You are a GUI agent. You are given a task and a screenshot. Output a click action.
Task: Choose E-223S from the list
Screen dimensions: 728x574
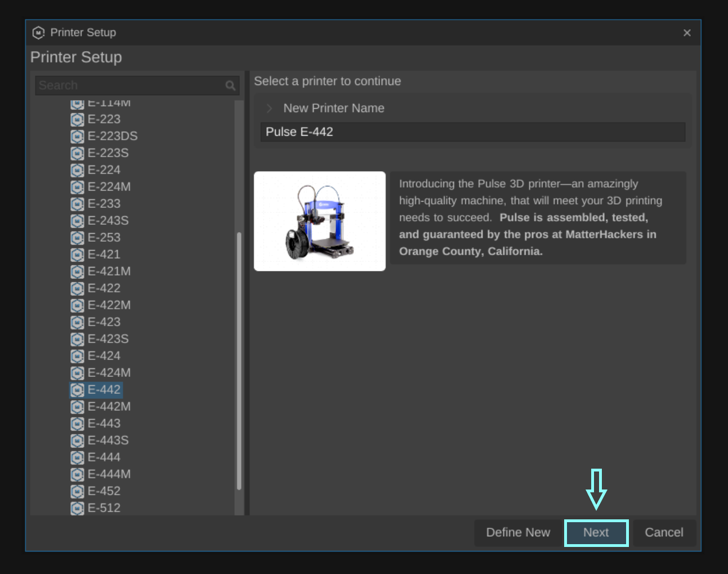click(x=108, y=153)
